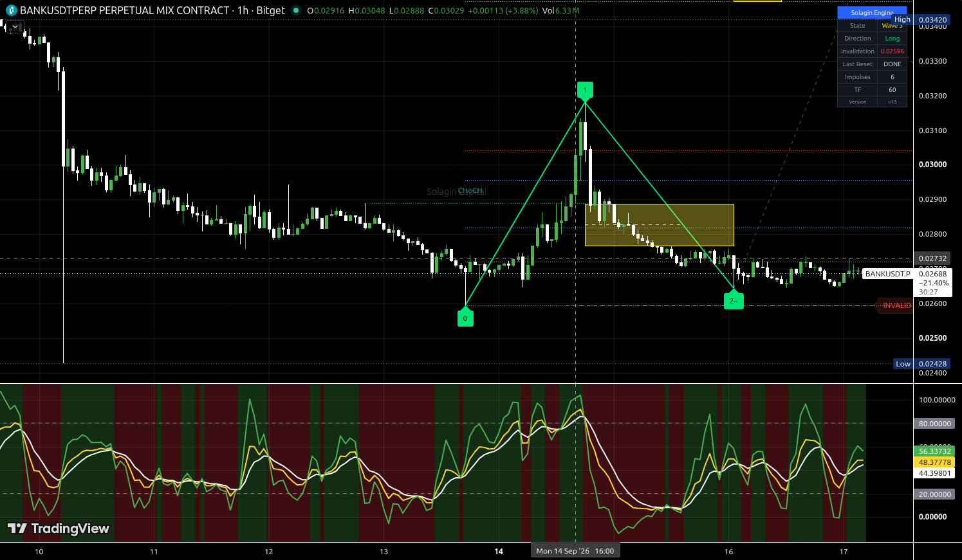Click the yellow highlighted zone rectangle

point(659,225)
